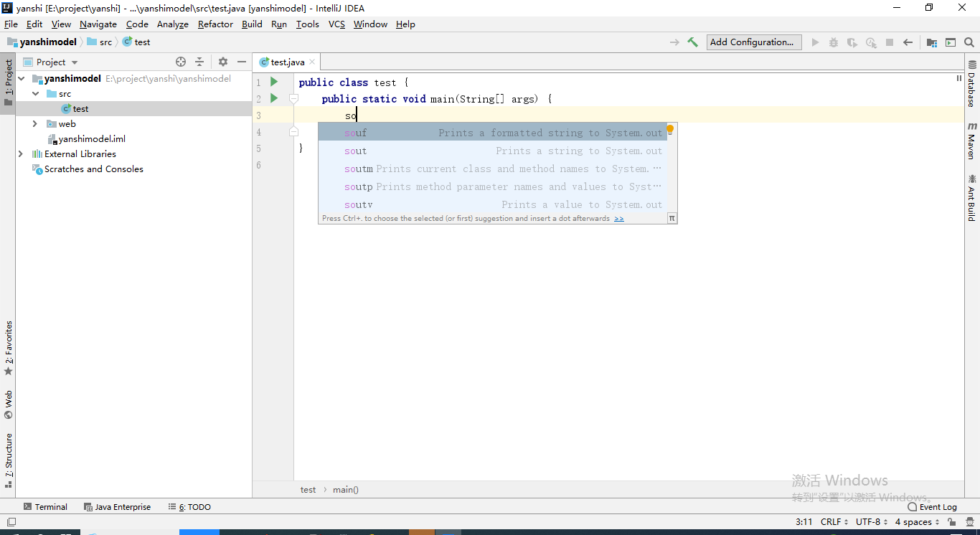Open the 4 spaces indent dropdown

coord(917,522)
